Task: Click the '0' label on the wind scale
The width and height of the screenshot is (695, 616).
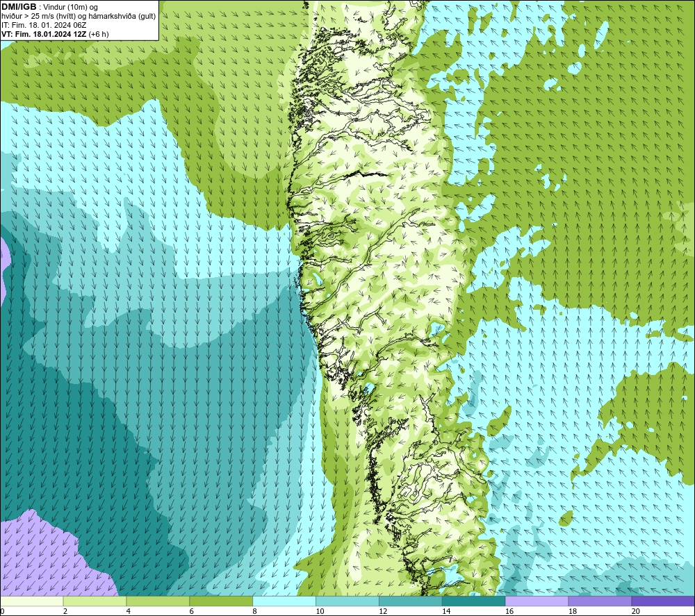Action: tap(2, 612)
